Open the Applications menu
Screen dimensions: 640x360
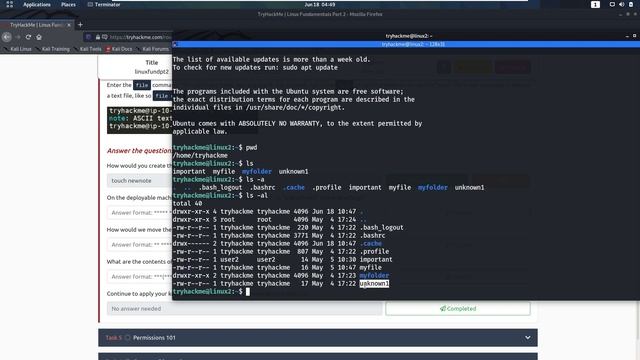(x=37, y=4)
